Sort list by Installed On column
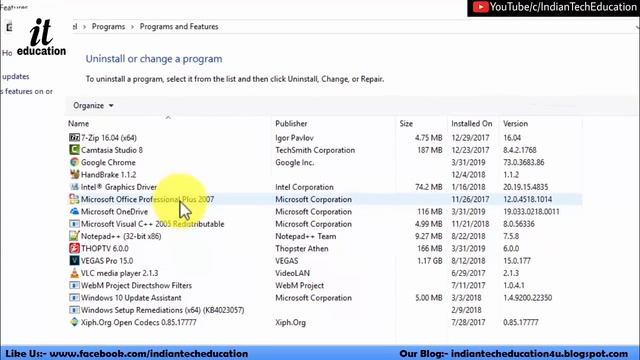This screenshot has height=360, width=640. pos(471,124)
